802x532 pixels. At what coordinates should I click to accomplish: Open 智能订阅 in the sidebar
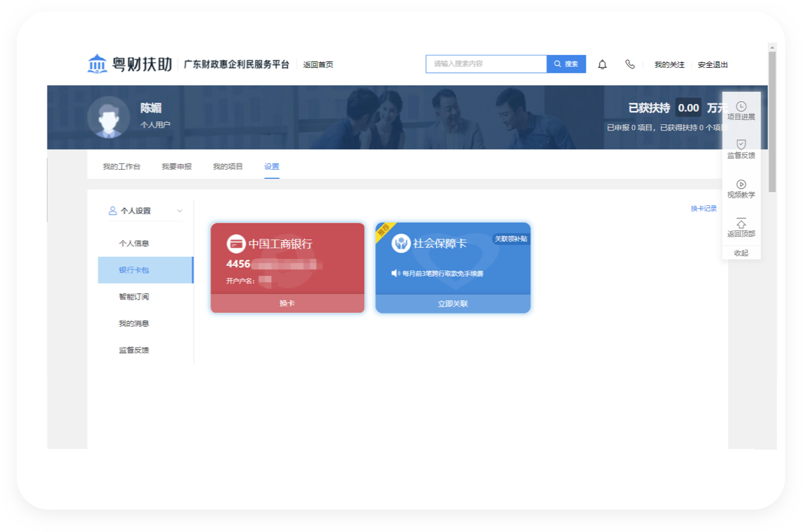click(x=133, y=297)
